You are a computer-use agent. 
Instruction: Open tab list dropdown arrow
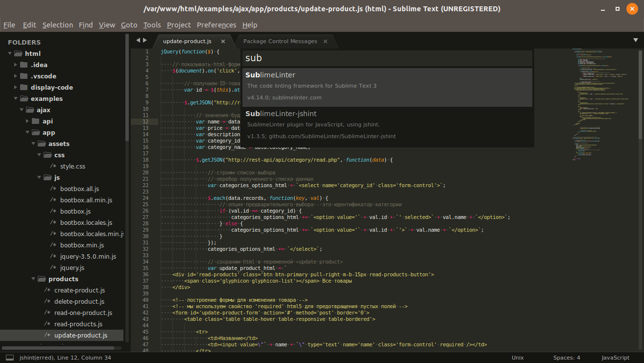coord(635,40)
